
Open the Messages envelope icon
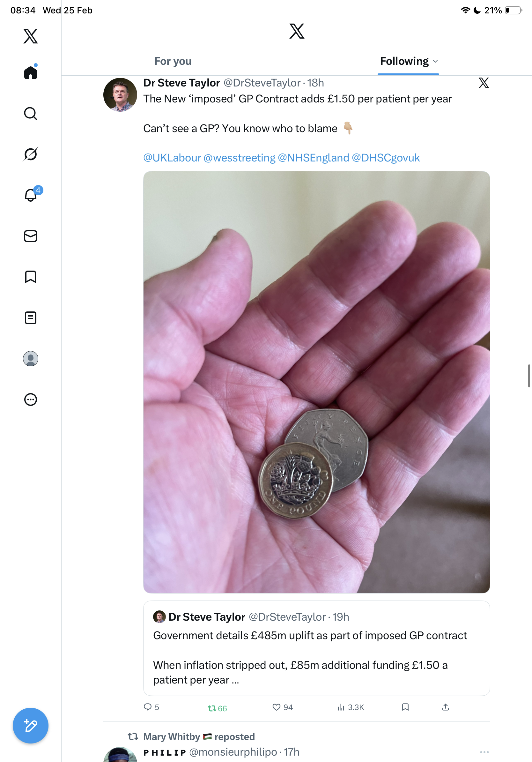coord(31,236)
